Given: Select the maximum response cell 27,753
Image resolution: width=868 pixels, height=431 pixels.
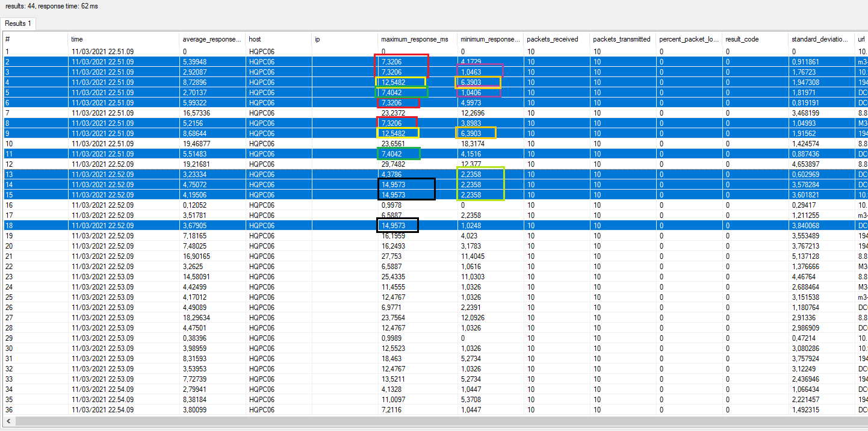Looking at the screenshot, I should pos(418,256).
